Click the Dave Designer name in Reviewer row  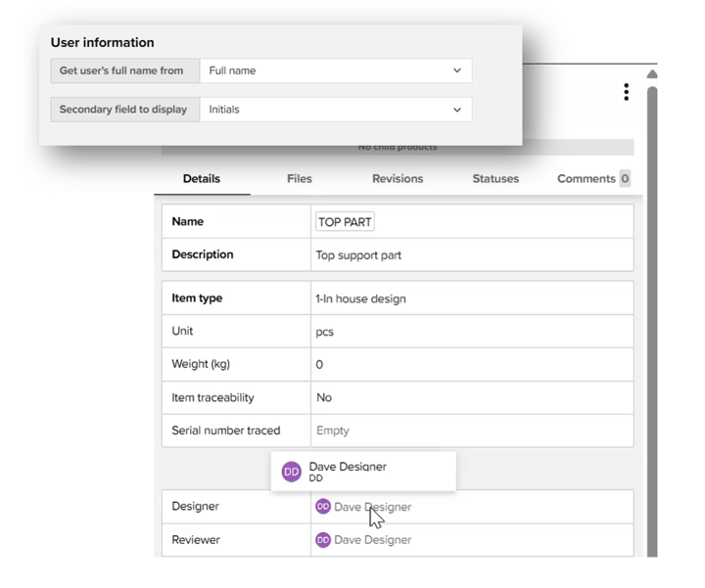[x=373, y=540]
